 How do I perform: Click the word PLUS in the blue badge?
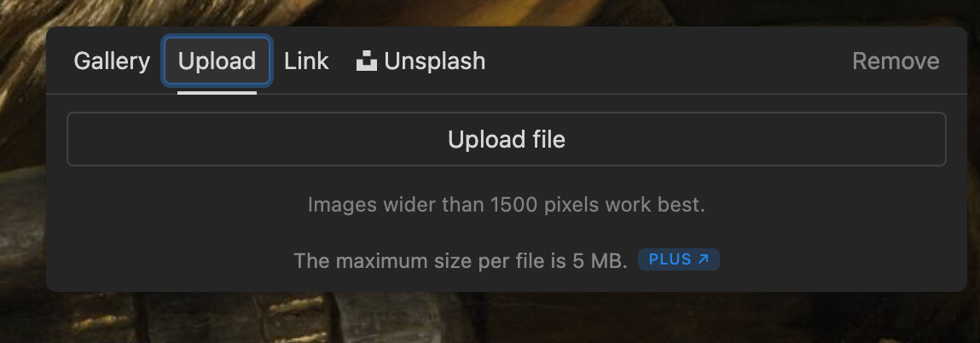pyautogui.click(x=670, y=259)
